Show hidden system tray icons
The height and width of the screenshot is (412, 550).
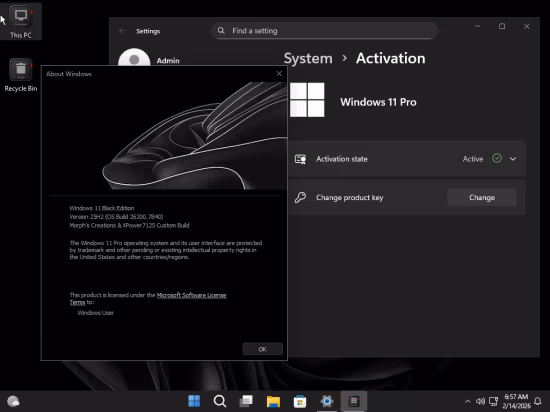468,401
